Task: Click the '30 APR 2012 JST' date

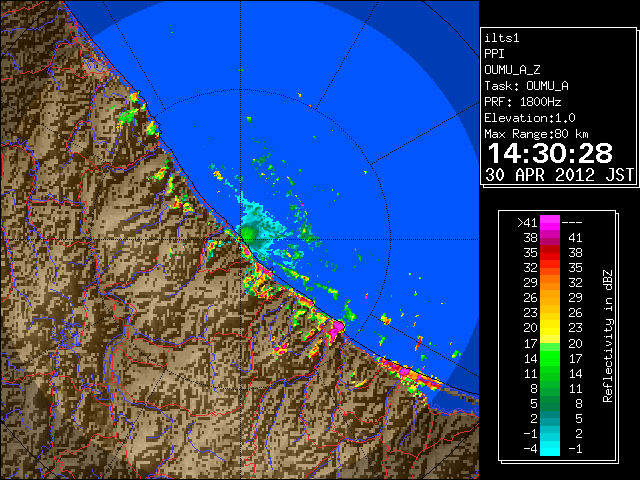Action: [x=560, y=175]
